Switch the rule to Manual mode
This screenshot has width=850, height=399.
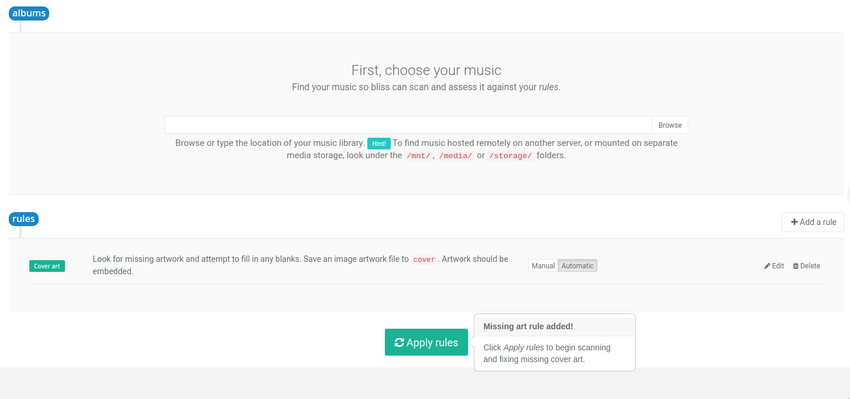pyautogui.click(x=543, y=266)
